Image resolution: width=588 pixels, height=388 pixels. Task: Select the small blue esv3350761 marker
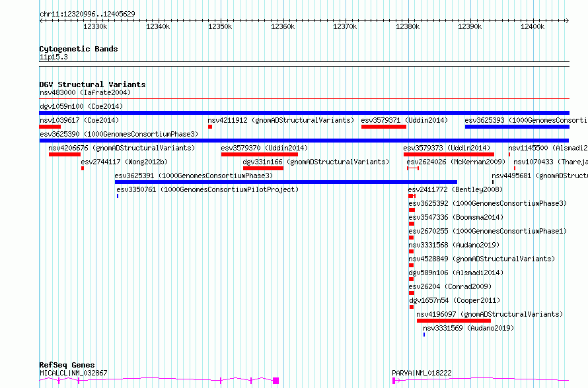[x=118, y=196]
